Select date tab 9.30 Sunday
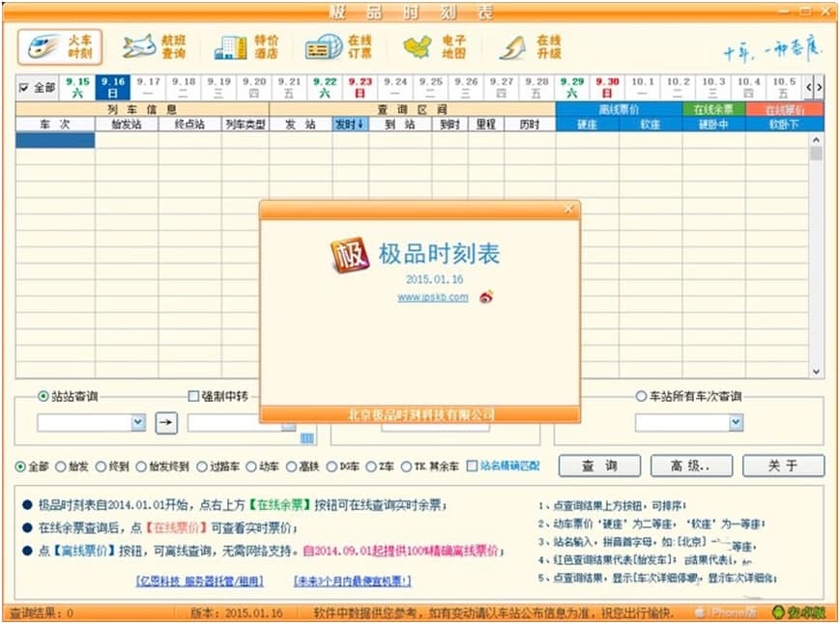840x624 pixels. coord(607,87)
